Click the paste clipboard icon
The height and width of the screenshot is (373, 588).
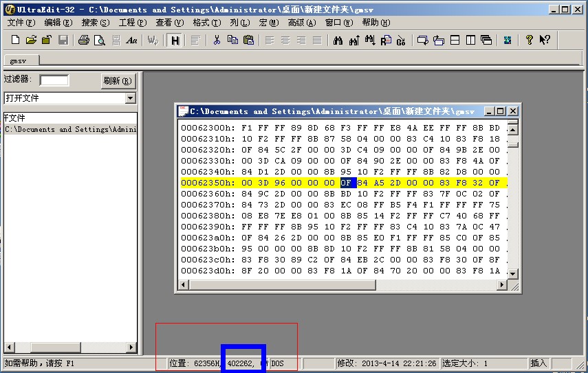(x=248, y=40)
